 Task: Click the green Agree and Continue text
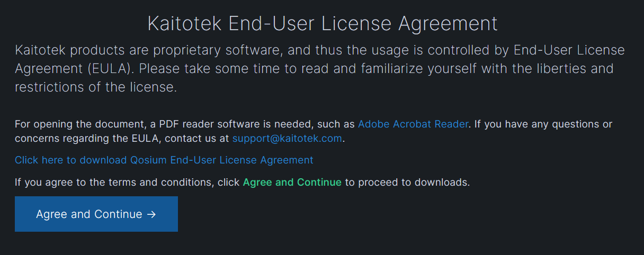292,183
